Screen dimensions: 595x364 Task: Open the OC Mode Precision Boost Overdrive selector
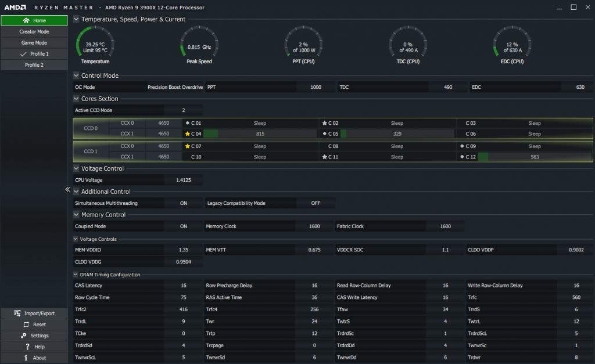175,87
